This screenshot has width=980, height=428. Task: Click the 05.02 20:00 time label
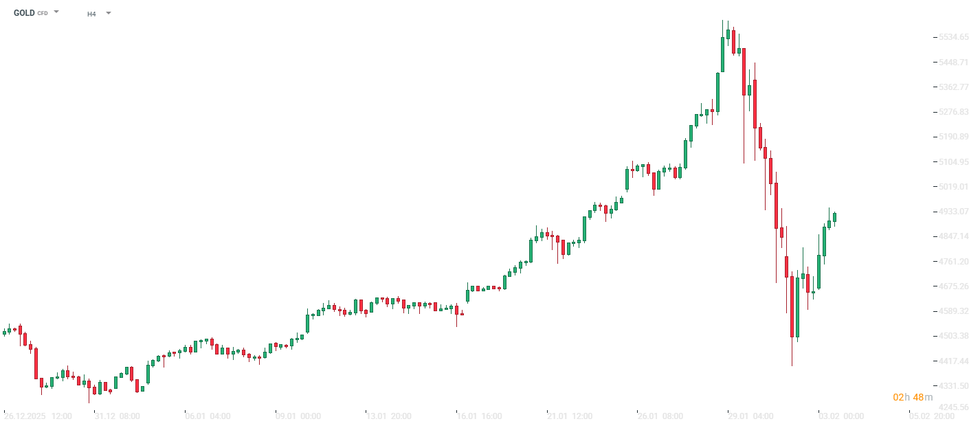[x=931, y=416]
